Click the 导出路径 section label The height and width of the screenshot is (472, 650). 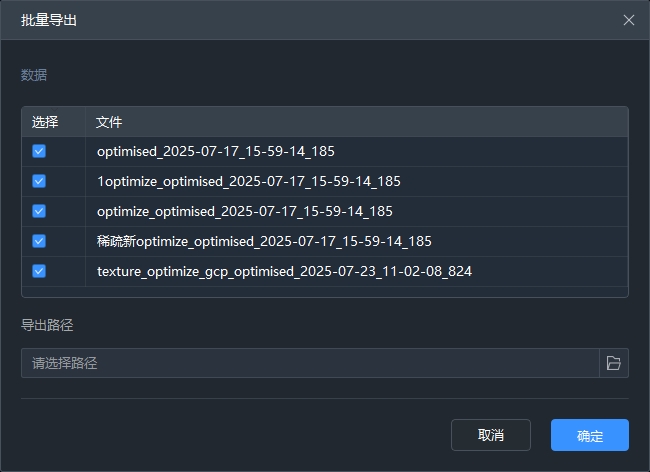pos(47,325)
